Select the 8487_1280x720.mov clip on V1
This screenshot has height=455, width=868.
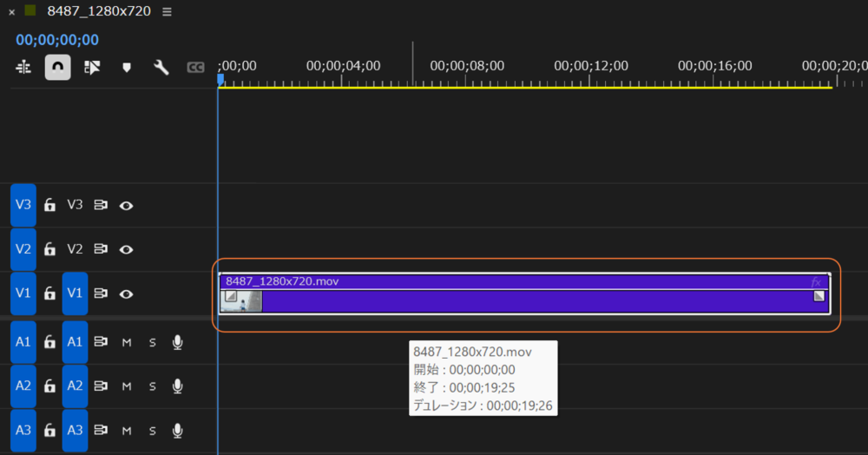click(525, 293)
